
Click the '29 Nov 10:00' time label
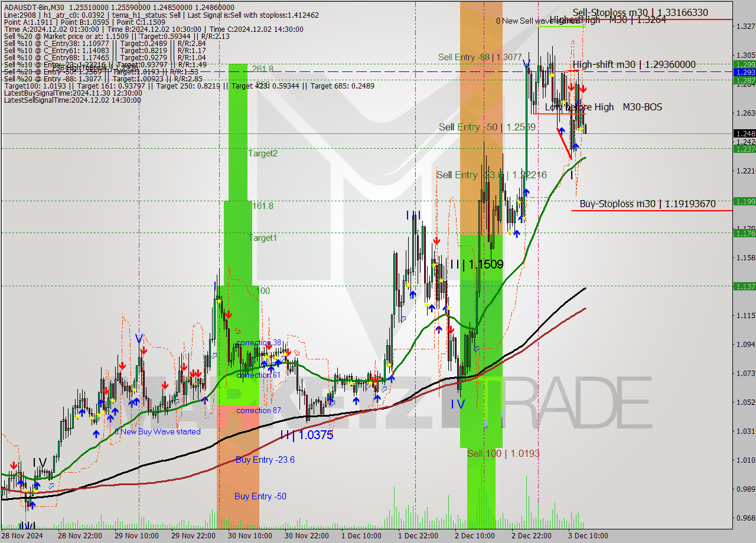tap(136, 536)
